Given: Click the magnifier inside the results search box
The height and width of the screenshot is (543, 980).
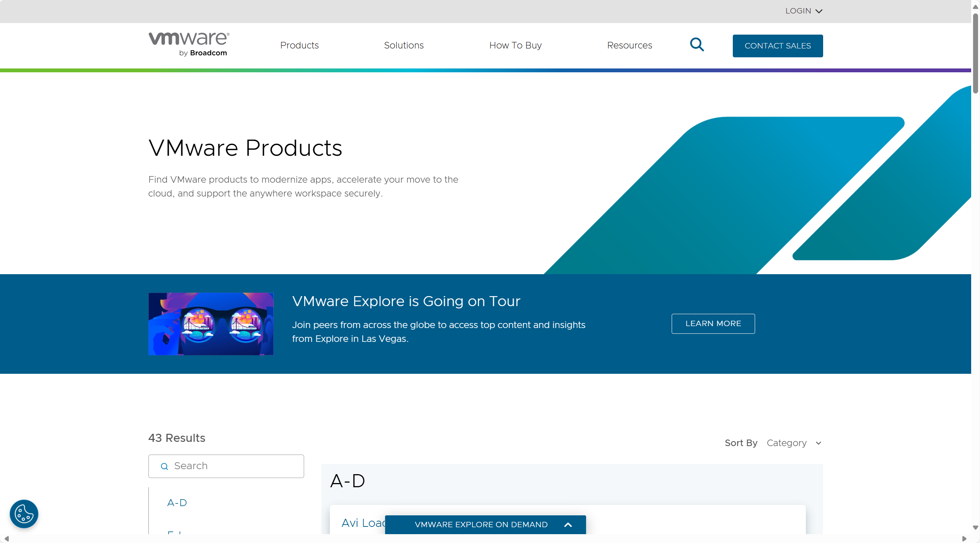Looking at the screenshot, I should 165,466.
